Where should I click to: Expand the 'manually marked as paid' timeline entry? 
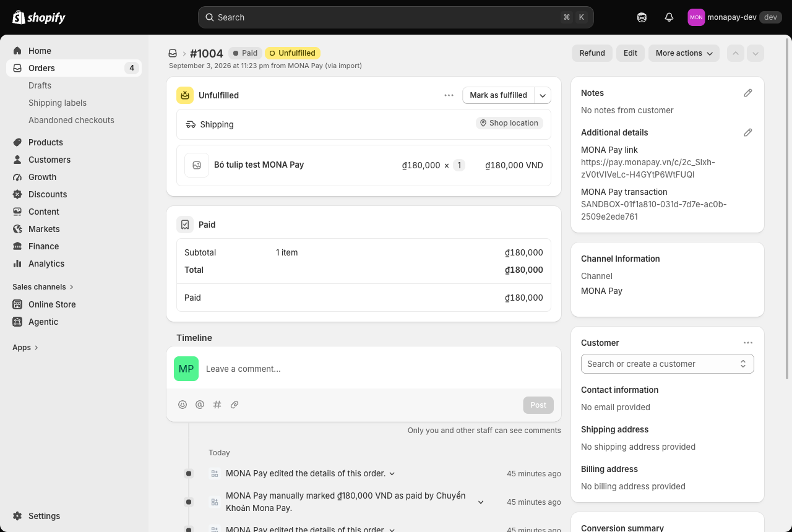click(x=481, y=502)
